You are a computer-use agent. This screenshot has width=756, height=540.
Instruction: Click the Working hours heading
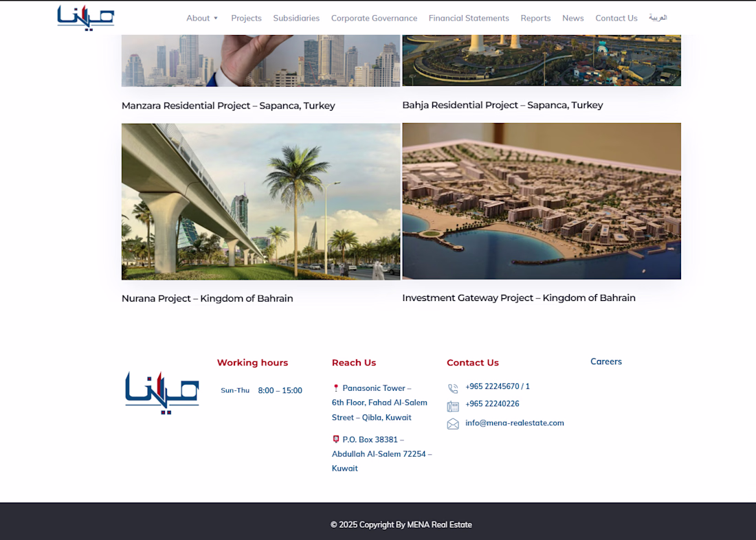coord(252,363)
